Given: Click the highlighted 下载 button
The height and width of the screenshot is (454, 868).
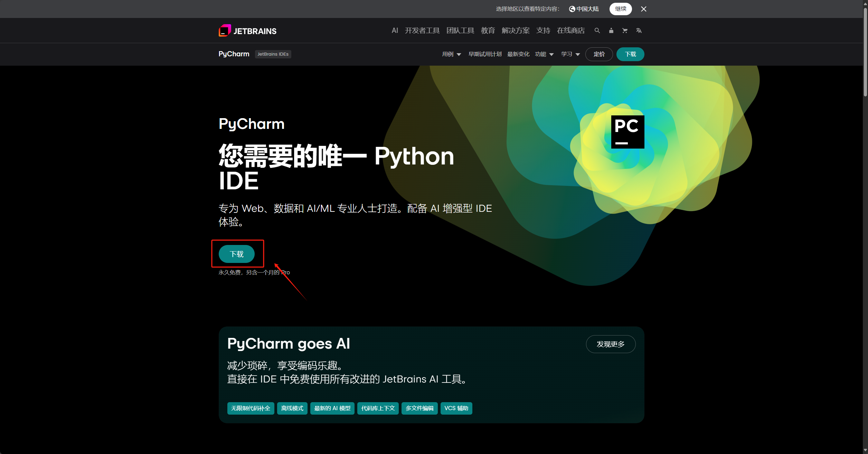Looking at the screenshot, I should 237,254.
